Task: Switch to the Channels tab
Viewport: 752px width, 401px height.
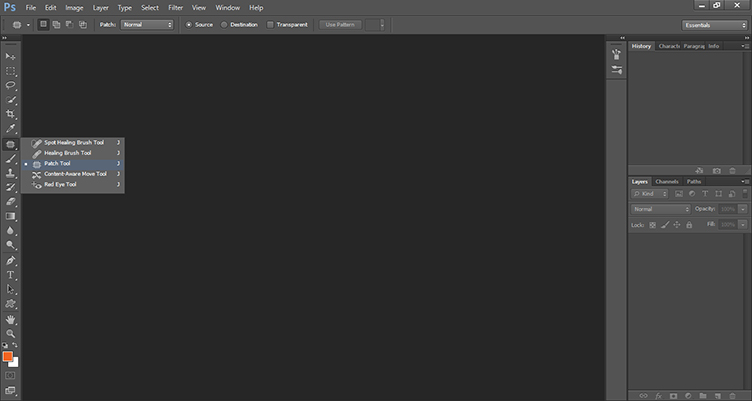Action: [x=666, y=181]
